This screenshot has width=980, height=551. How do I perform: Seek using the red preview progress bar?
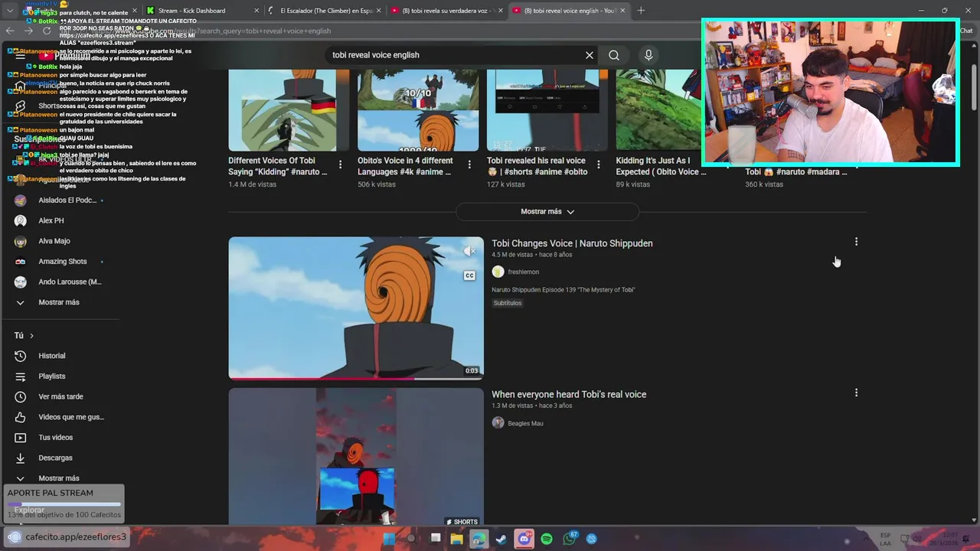[356, 378]
